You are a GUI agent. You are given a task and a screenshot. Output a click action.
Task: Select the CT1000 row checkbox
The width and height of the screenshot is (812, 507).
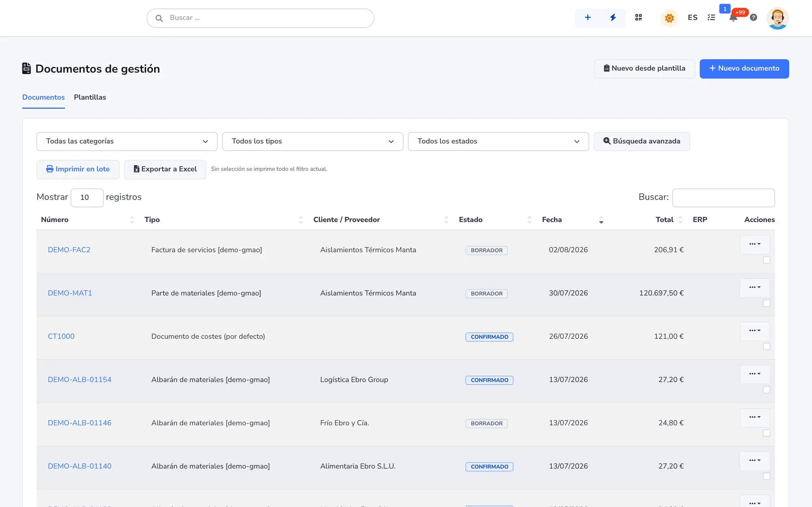tap(767, 346)
